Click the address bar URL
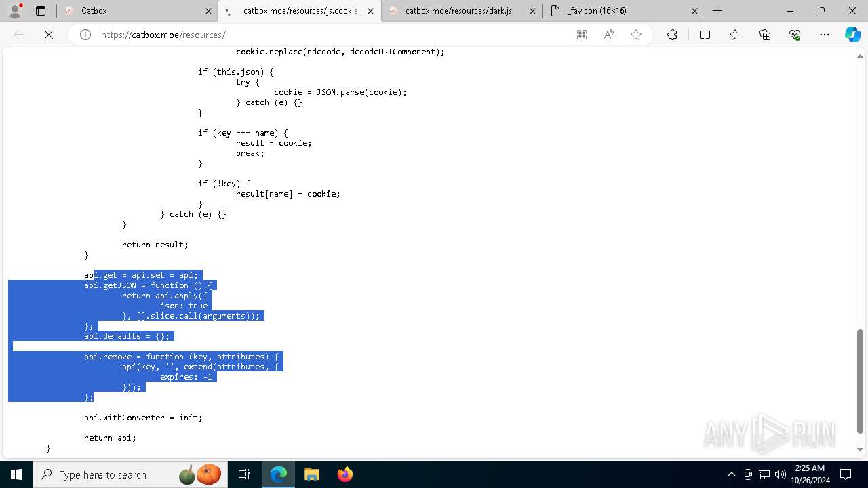The image size is (868, 488). tap(163, 35)
